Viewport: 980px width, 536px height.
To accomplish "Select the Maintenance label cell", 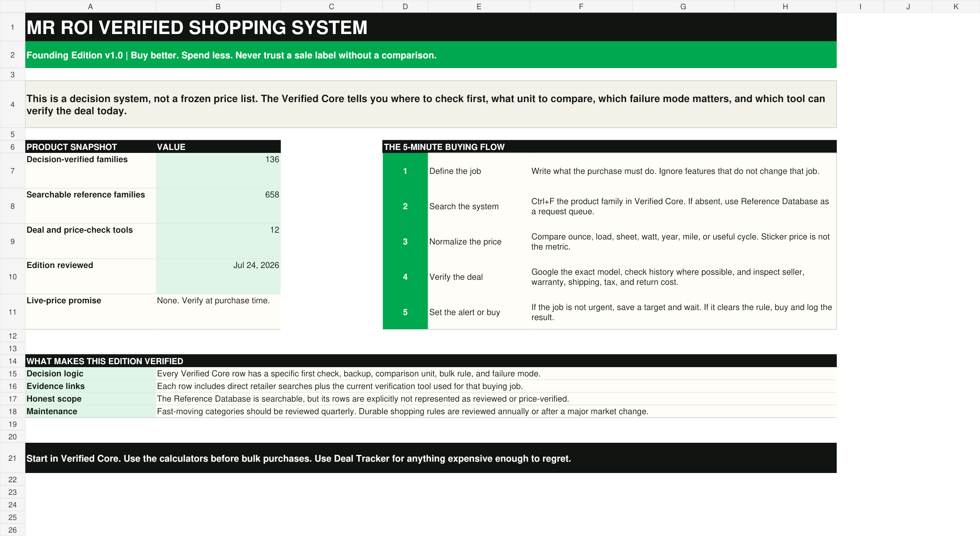I will tap(90, 411).
